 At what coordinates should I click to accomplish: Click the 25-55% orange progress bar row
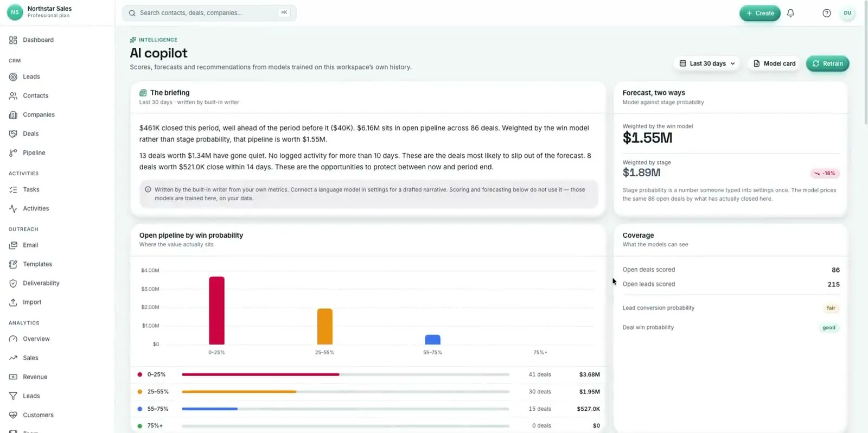pyautogui.click(x=368, y=392)
